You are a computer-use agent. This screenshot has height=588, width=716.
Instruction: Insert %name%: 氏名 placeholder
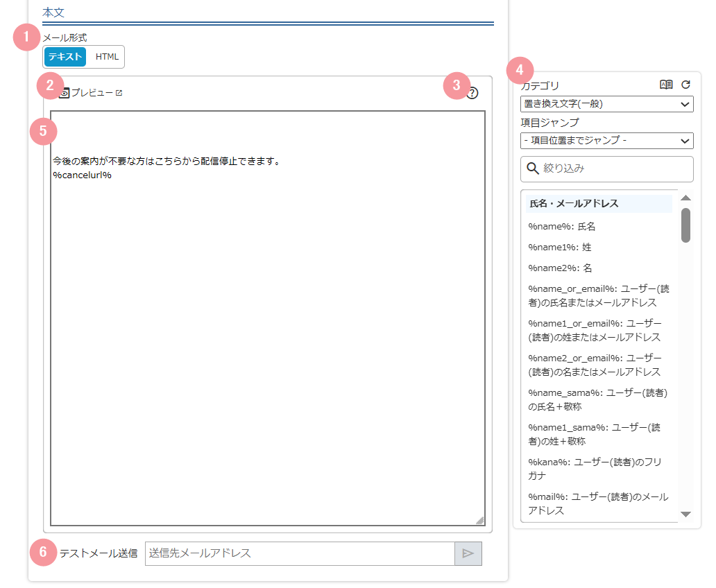561,226
